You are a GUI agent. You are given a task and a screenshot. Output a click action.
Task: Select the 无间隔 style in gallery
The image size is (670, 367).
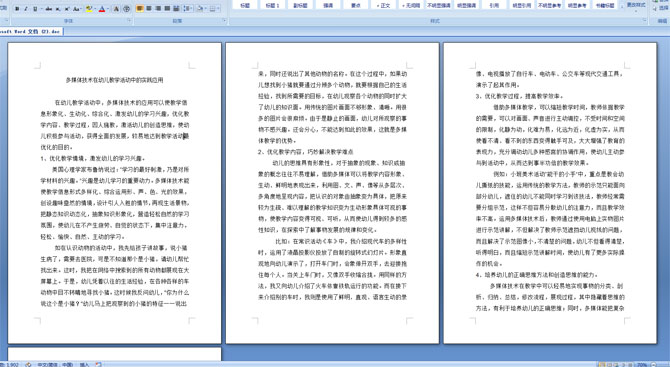(410, 5)
